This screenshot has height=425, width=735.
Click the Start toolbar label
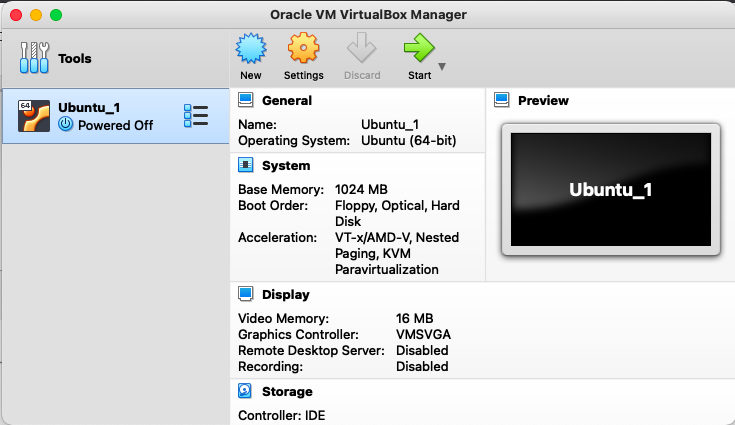(x=420, y=75)
